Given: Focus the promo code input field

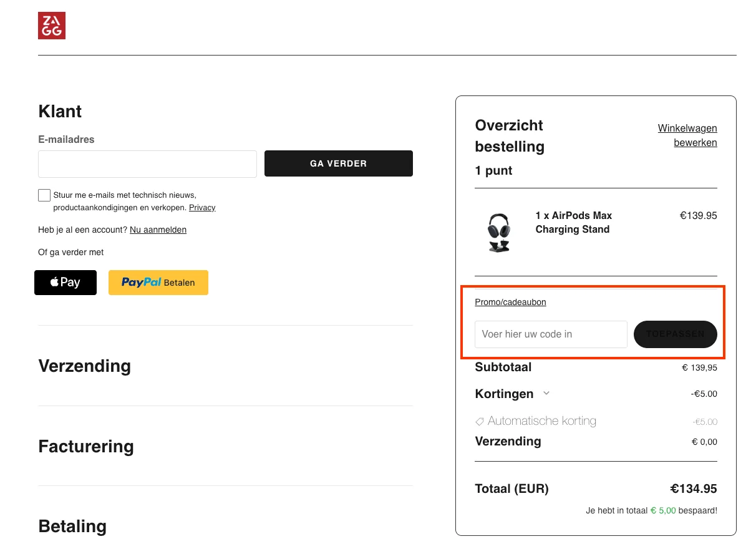Looking at the screenshot, I should 551,334.
